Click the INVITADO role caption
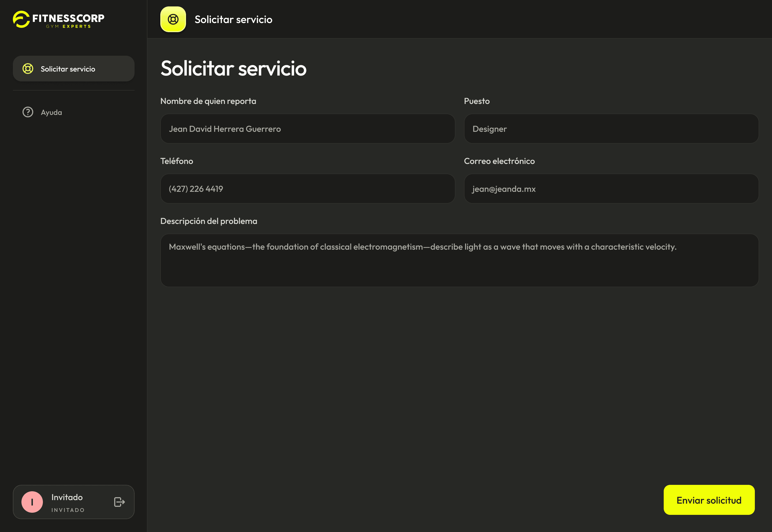This screenshot has width=772, height=532. [x=68, y=510]
